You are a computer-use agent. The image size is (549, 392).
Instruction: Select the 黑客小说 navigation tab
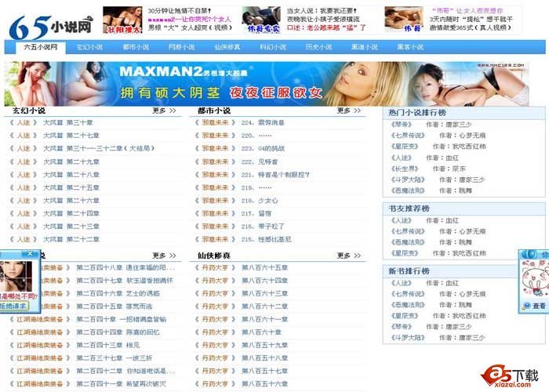point(410,47)
